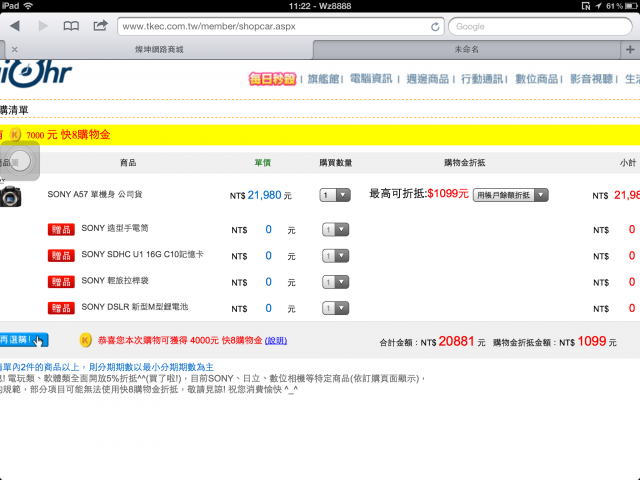
Task: Tap the Google search field
Action: pyautogui.click(x=540, y=27)
